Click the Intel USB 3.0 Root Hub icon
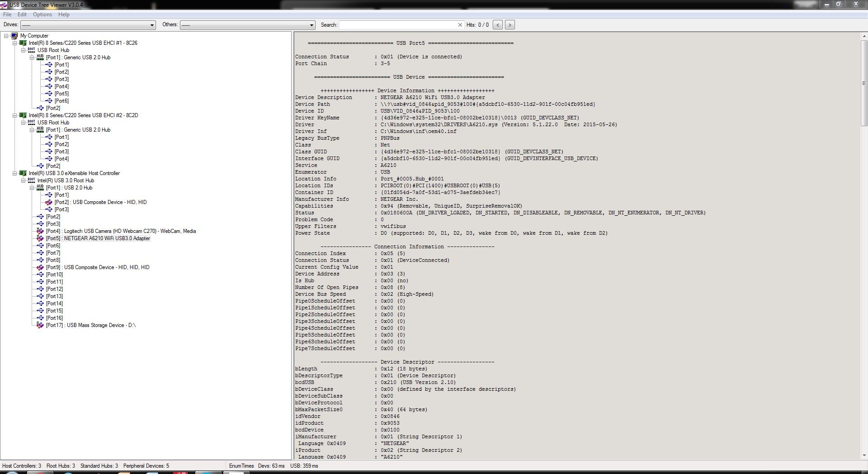This screenshot has height=474, width=868. coord(32,180)
